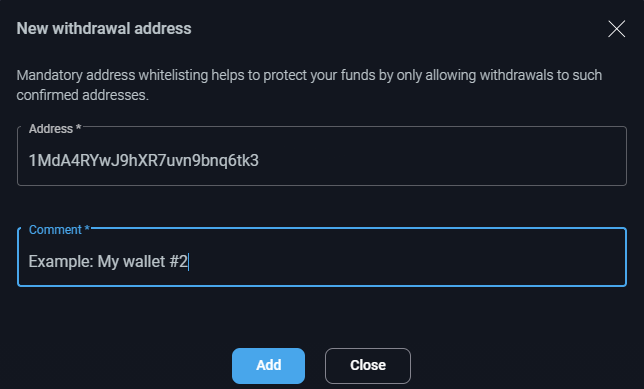Place cursor after '#2' in Comment
The image size is (644, 389).
click(x=188, y=262)
